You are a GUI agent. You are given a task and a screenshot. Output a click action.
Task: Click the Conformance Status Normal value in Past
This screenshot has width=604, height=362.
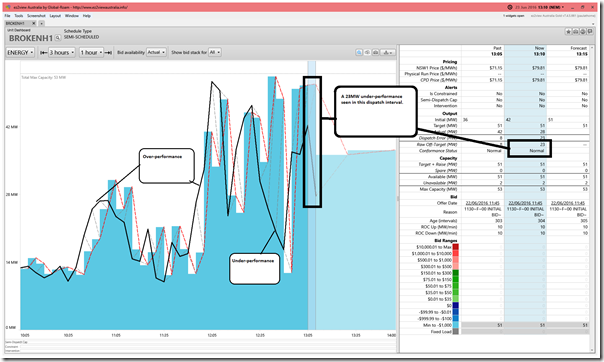tap(494, 151)
